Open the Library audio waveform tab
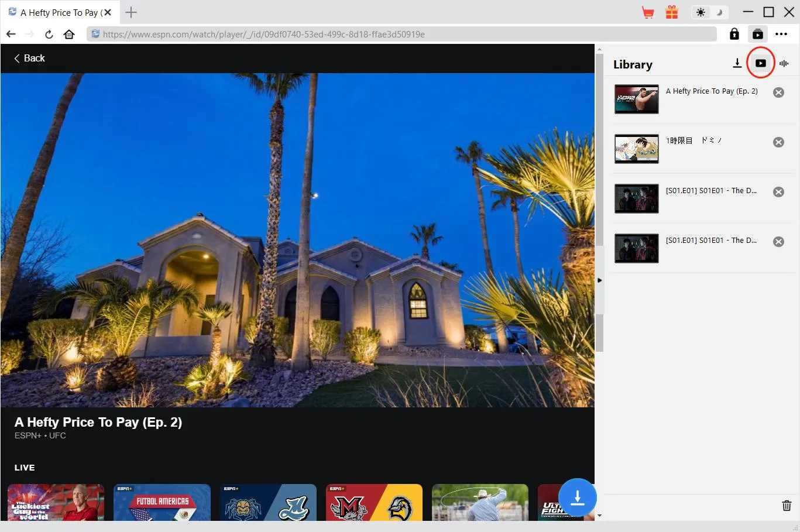 click(x=784, y=63)
